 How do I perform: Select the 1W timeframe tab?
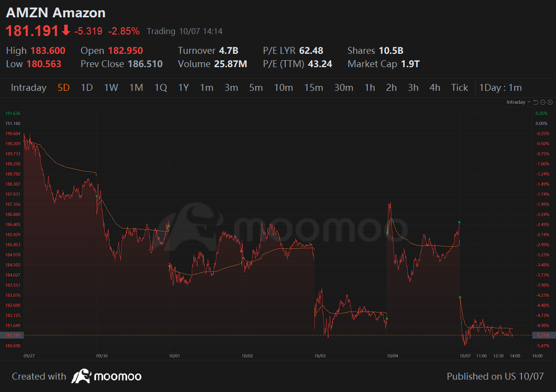pyautogui.click(x=111, y=87)
